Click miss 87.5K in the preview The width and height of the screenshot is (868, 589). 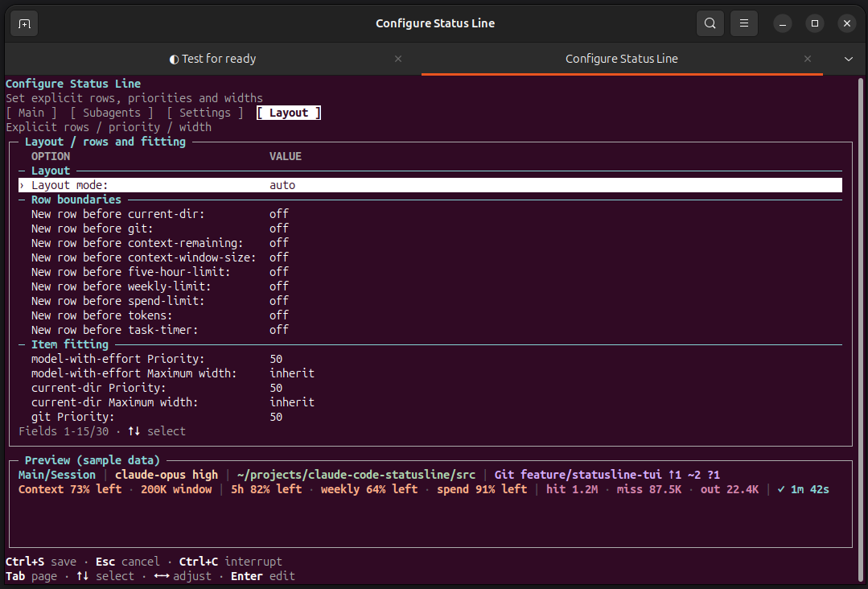click(648, 489)
